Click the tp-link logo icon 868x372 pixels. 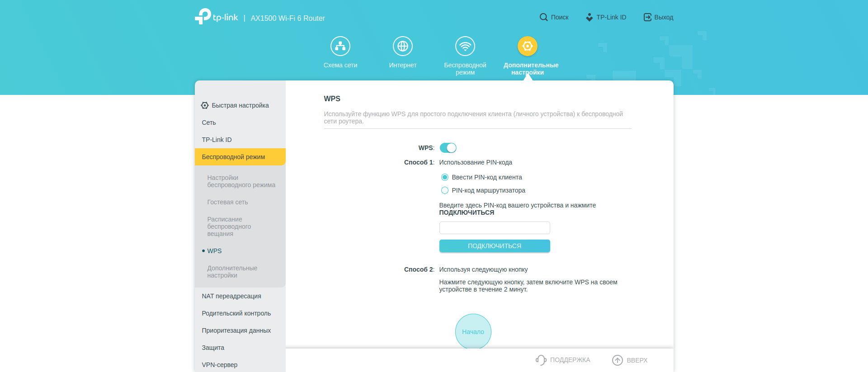click(x=203, y=17)
